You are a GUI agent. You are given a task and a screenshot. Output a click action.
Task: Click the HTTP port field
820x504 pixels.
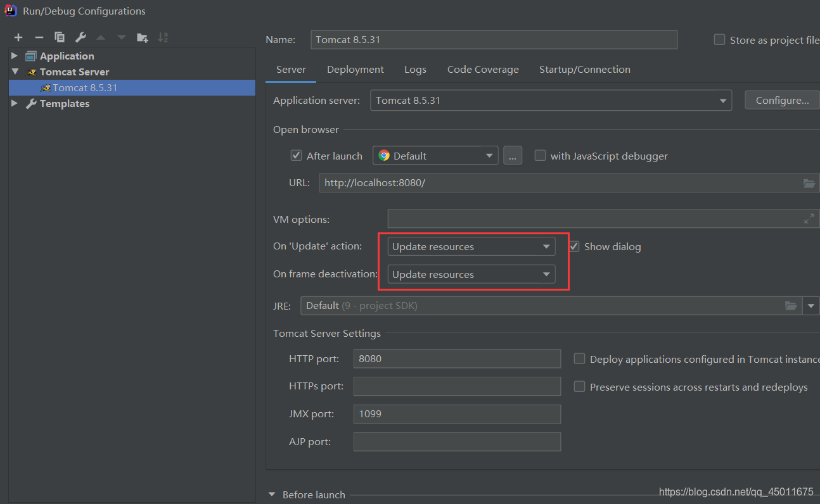click(457, 358)
